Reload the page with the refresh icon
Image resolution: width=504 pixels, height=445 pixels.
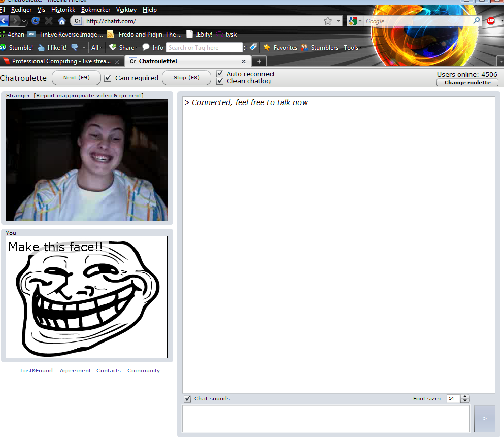click(36, 21)
